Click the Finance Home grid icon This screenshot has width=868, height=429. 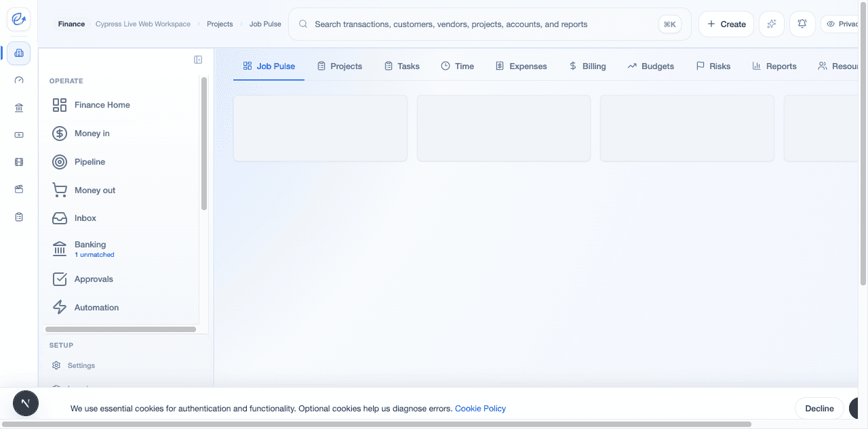click(x=60, y=105)
